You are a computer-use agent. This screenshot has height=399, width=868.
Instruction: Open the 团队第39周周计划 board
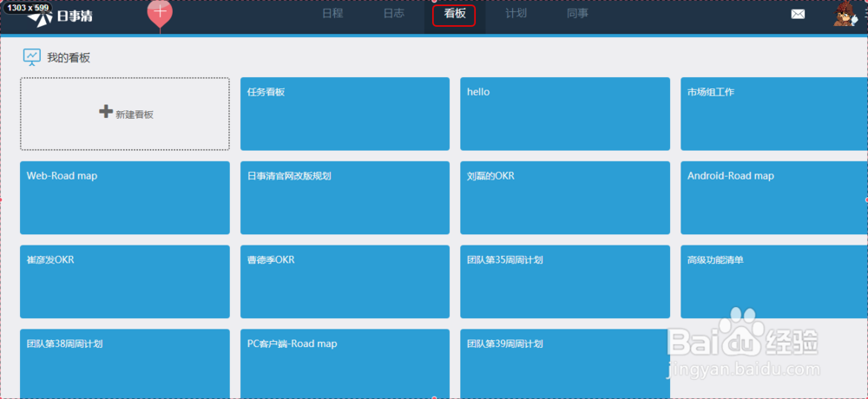pos(565,364)
